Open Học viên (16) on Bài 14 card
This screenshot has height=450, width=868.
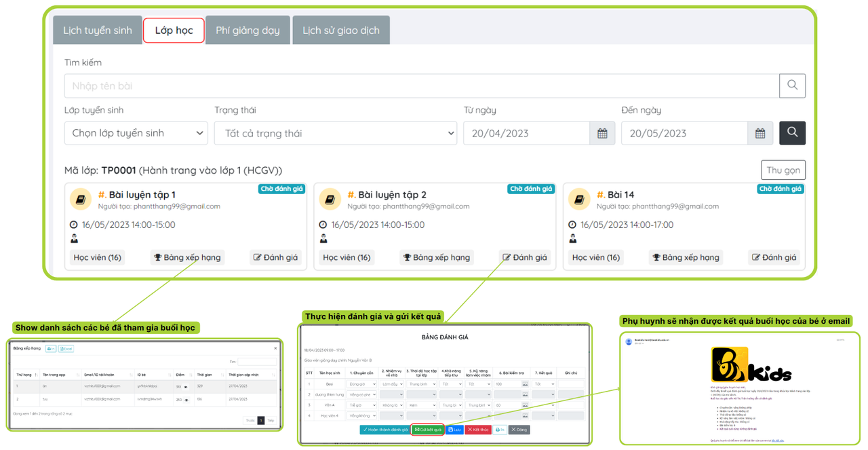coord(595,257)
